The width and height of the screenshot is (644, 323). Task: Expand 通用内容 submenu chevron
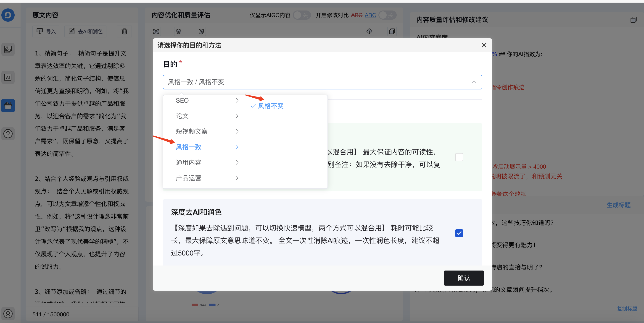click(237, 162)
